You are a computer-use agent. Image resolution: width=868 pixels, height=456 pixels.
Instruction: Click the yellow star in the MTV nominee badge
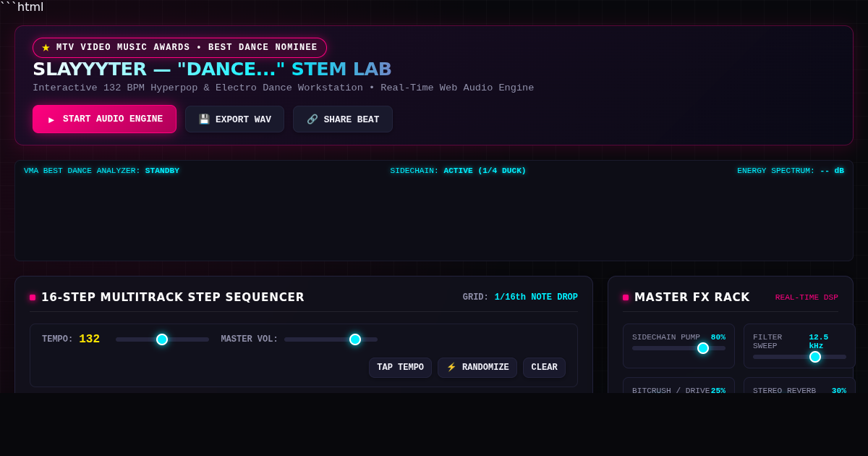[x=46, y=48]
